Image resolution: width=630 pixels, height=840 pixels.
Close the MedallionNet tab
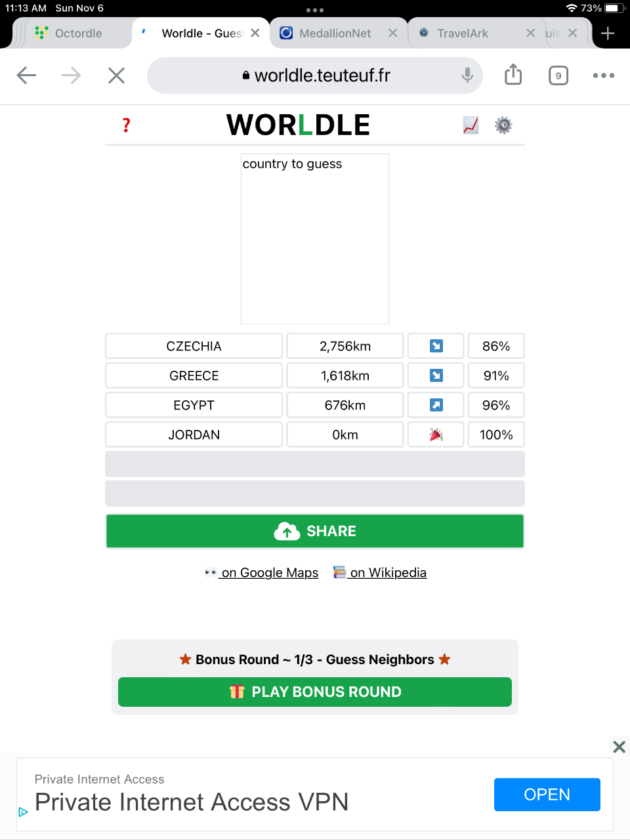pyautogui.click(x=393, y=33)
